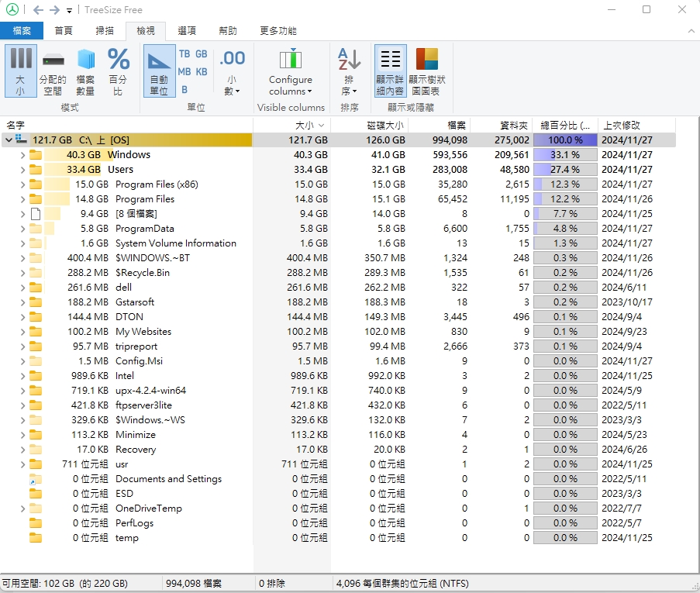This screenshot has height=593, width=700.
Task: Sort by the Name (名字) column header
Action: pyautogui.click(x=127, y=125)
